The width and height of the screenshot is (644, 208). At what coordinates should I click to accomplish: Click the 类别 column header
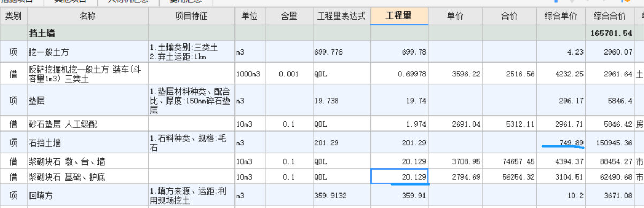pyautogui.click(x=13, y=17)
